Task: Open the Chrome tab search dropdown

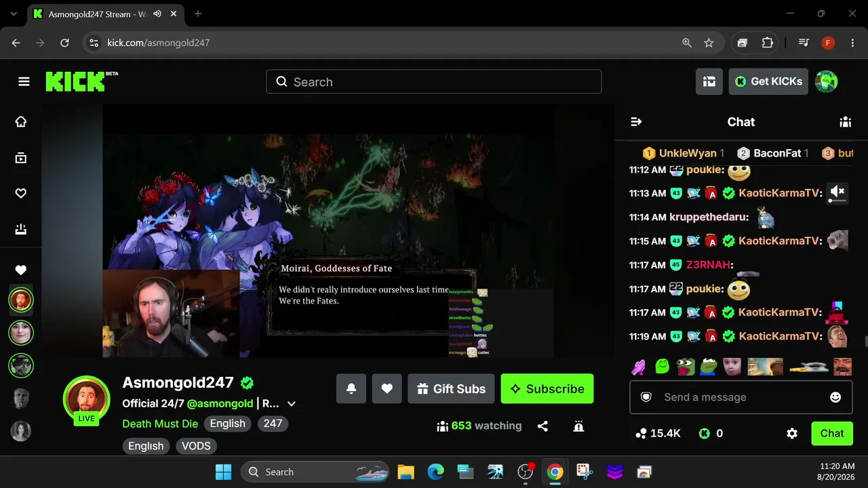Action: (14, 14)
